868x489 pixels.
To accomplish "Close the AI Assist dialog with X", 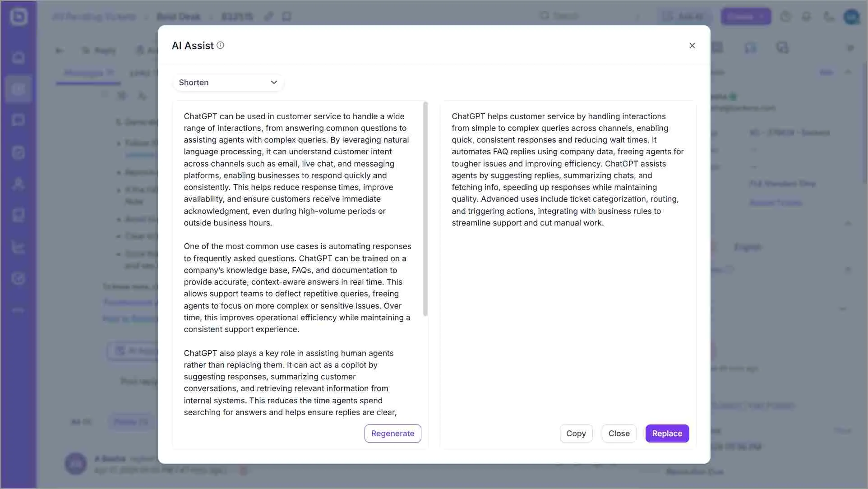I will point(692,46).
